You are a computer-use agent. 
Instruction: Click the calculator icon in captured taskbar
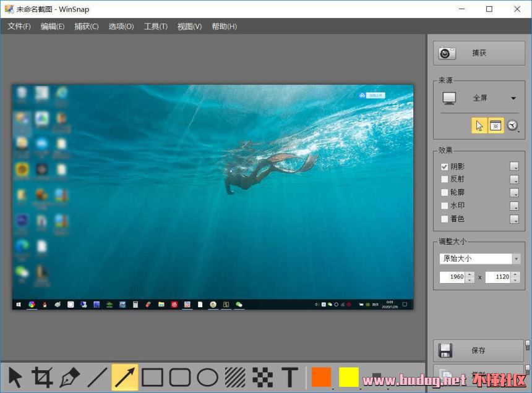pos(135,305)
